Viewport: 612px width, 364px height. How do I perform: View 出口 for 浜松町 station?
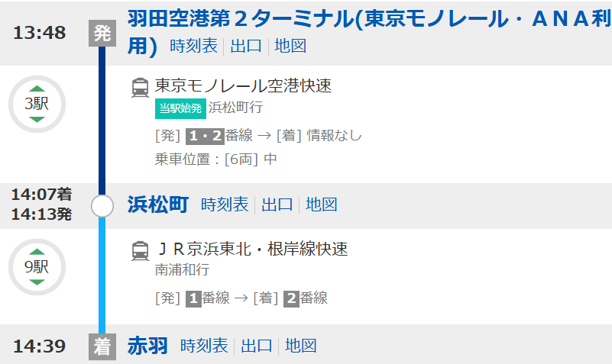pos(277,205)
